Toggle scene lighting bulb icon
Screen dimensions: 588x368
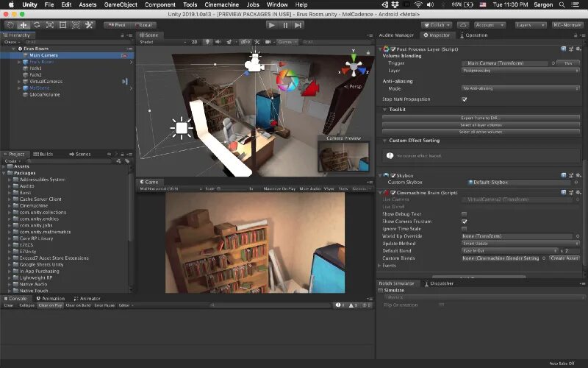pyautogui.click(x=207, y=42)
